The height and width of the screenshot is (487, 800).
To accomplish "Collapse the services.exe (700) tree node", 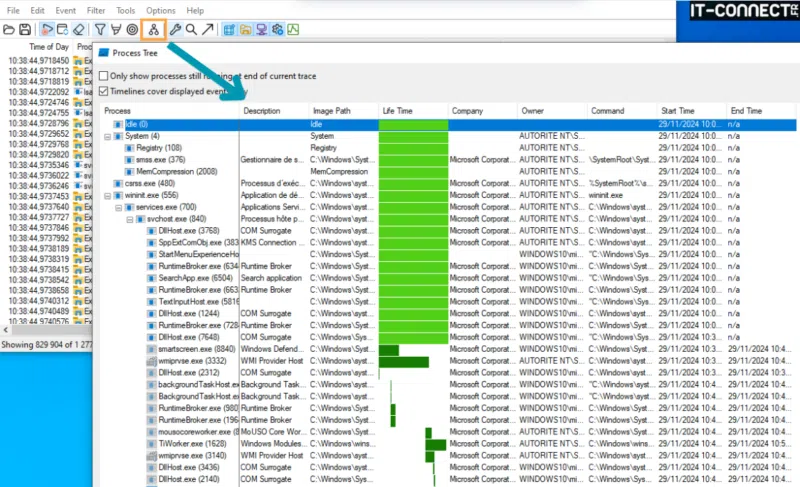I will [118, 208].
